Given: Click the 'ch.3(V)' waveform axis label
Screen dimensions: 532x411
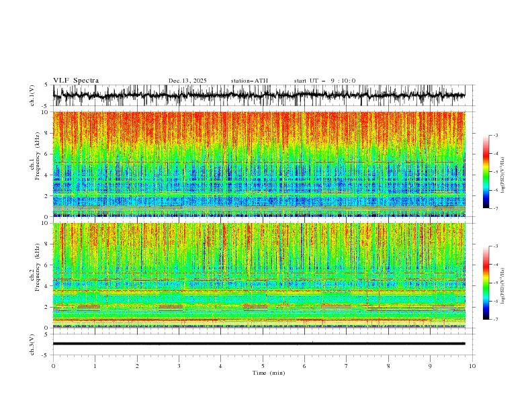Looking at the screenshot, I should 32,345.
